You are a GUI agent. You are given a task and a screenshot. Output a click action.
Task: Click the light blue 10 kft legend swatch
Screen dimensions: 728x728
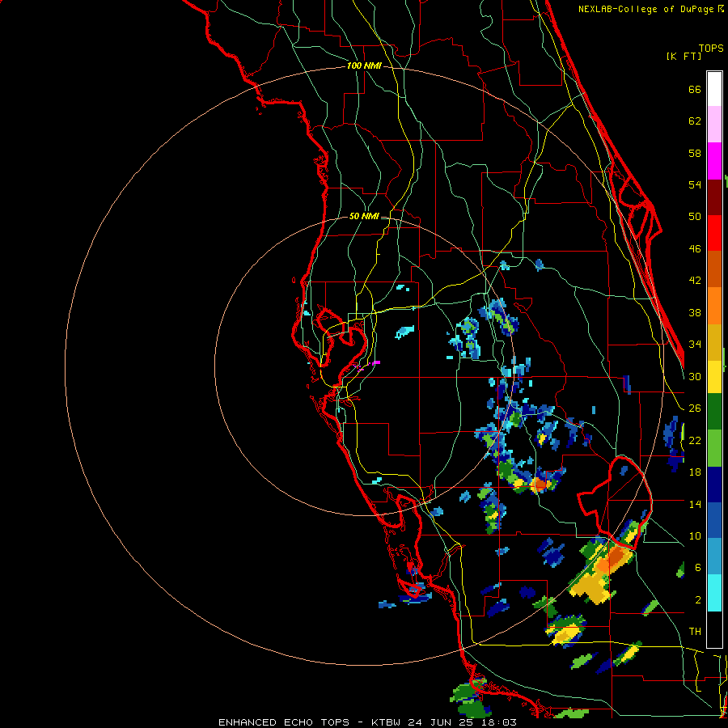(x=714, y=557)
